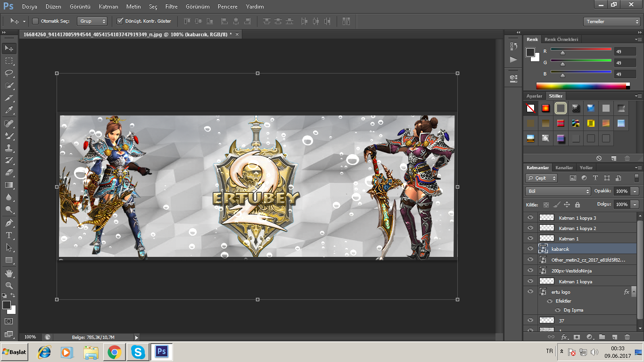Click the fx badge on ertu logo layer

pyautogui.click(x=627, y=292)
